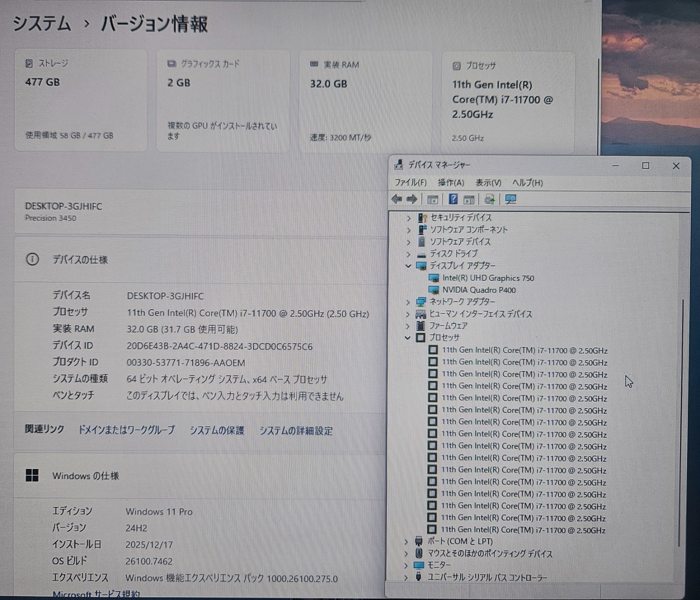Screen dimensions: 700x600
Task: Collapse the ディスプレイ アダプター node
Action: pyautogui.click(x=408, y=266)
